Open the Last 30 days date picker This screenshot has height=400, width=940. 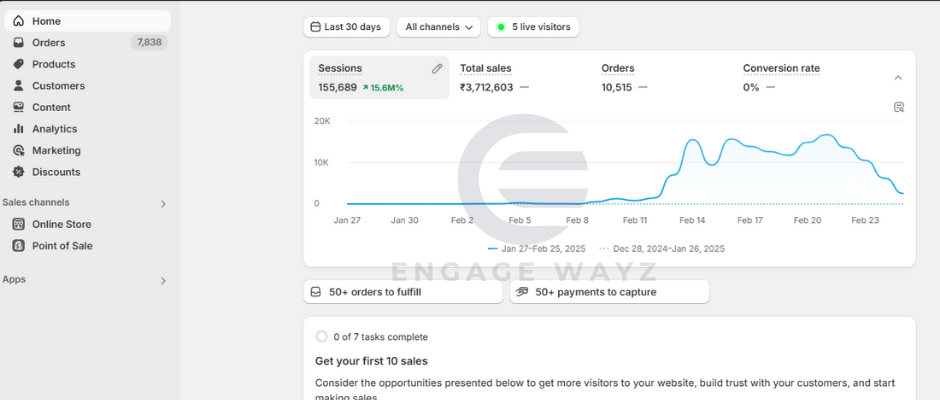346,27
